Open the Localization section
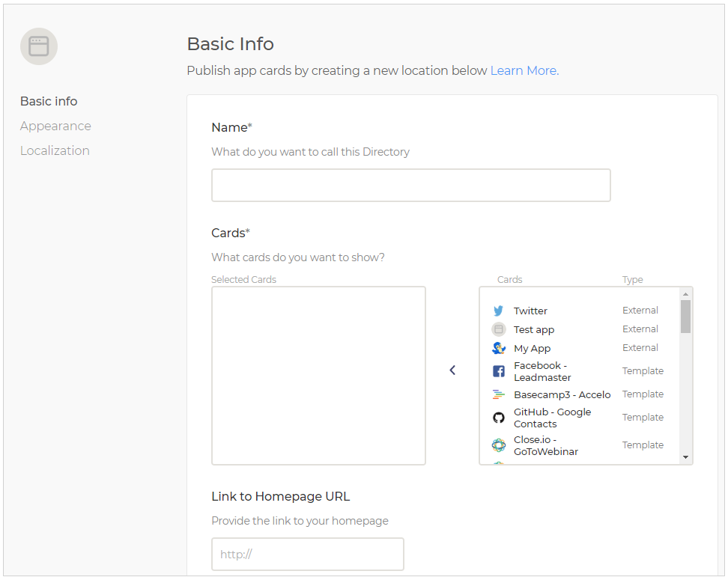This screenshot has height=580, width=728. 55,150
